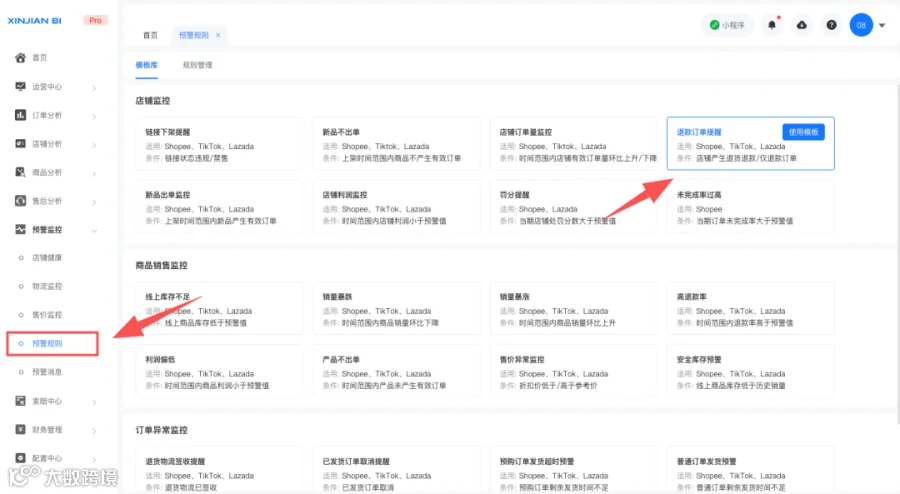Switch to the 首页 page tab
This screenshot has height=494, width=900.
150,35
